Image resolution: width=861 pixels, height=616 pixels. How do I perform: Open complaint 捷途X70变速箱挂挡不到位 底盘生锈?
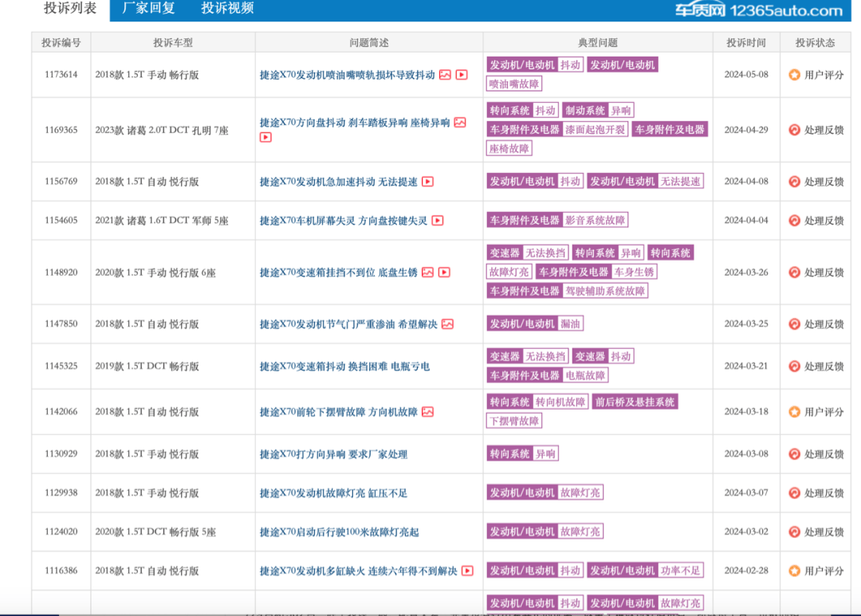point(338,273)
